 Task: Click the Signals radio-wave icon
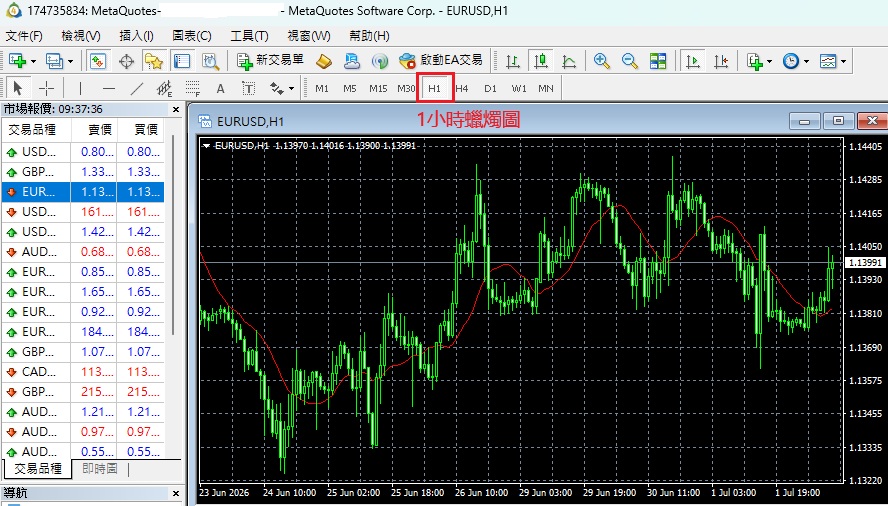[x=379, y=61]
